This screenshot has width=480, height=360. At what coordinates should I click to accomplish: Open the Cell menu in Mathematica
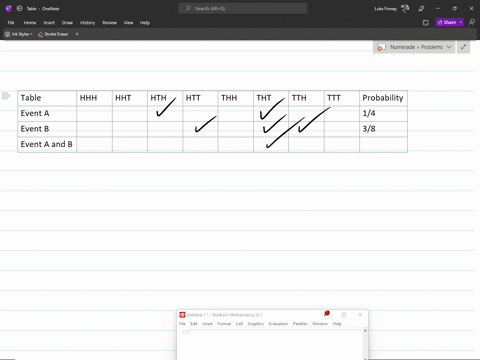[x=239, y=324]
